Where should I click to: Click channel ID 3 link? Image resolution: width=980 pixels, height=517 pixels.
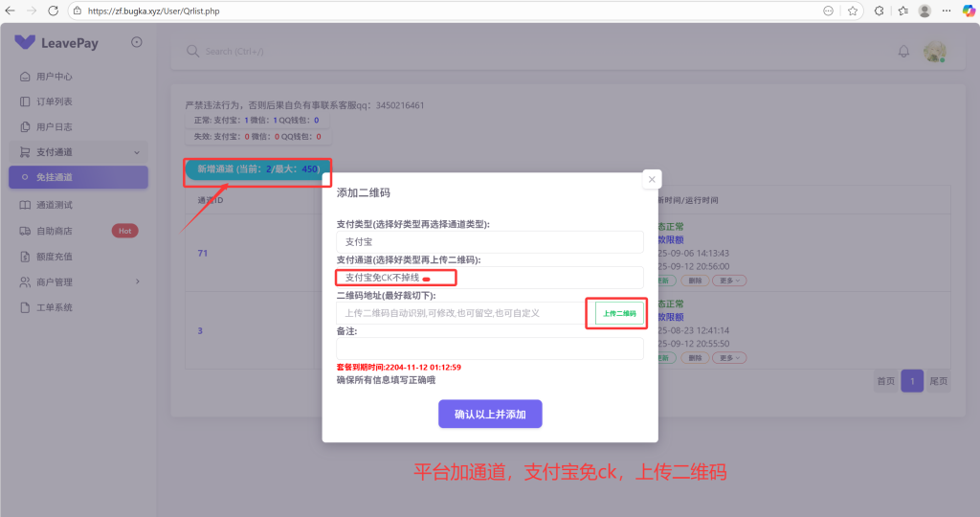[x=200, y=330]
